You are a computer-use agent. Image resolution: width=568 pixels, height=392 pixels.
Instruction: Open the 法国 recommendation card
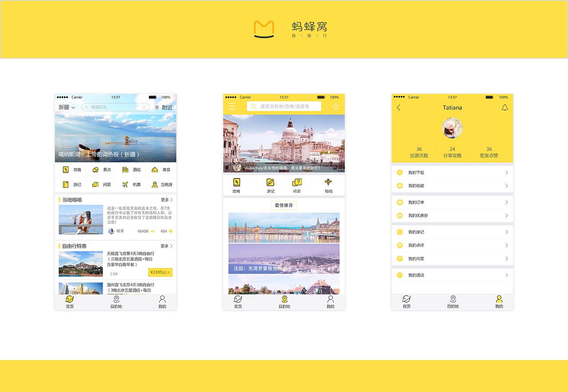click(284, 258)
